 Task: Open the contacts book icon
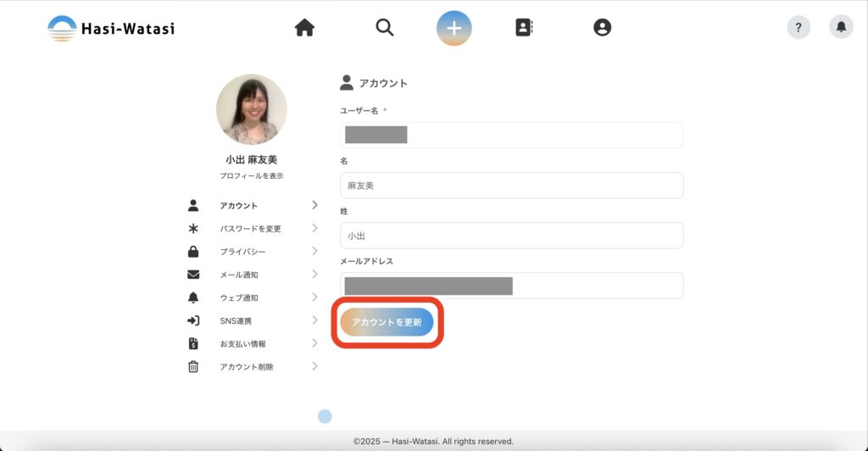pos(524,27)
